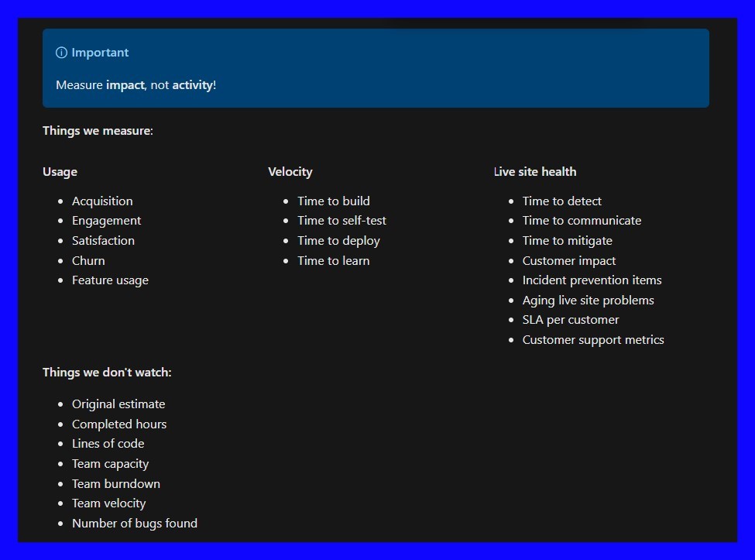Image resolution: width=755 pixels, height=560 pixels.
Task: Click the Things we measure heading
Action: [98, 131]
